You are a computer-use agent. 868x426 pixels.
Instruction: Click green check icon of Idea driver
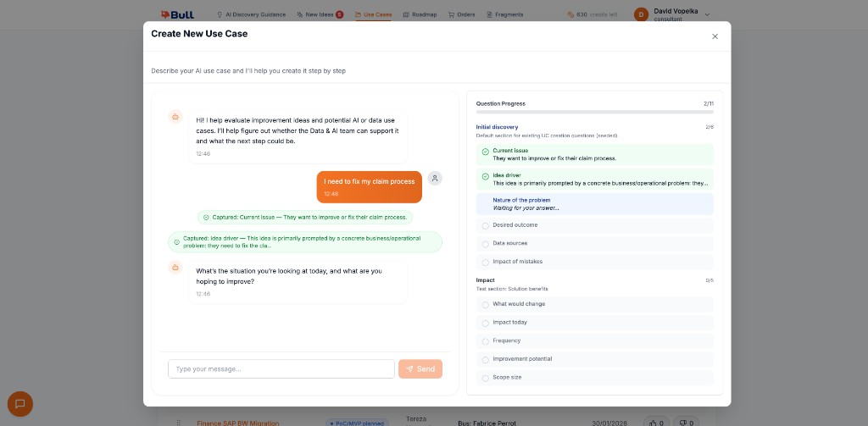point(486,176)
